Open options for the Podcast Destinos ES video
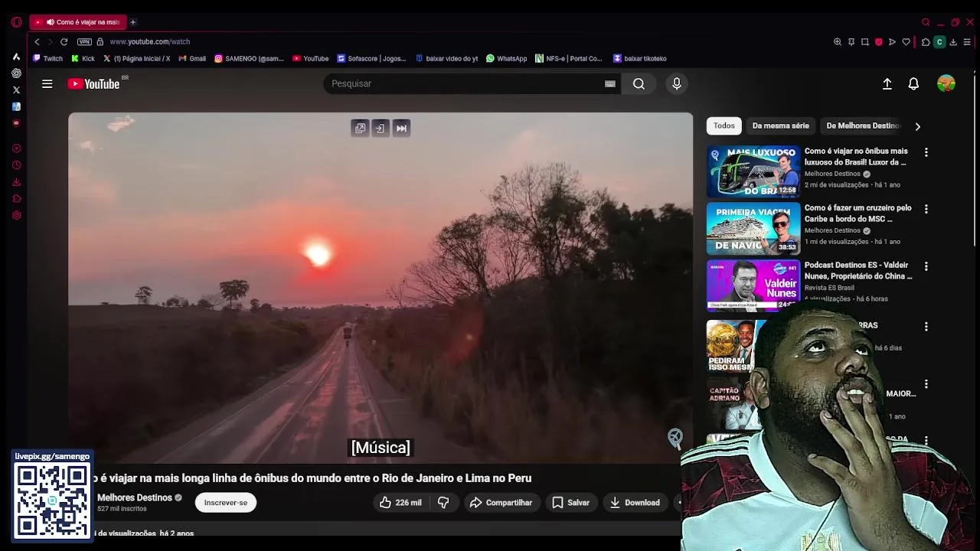The height and width of the screenshot is (551, 980). [926, 266]
